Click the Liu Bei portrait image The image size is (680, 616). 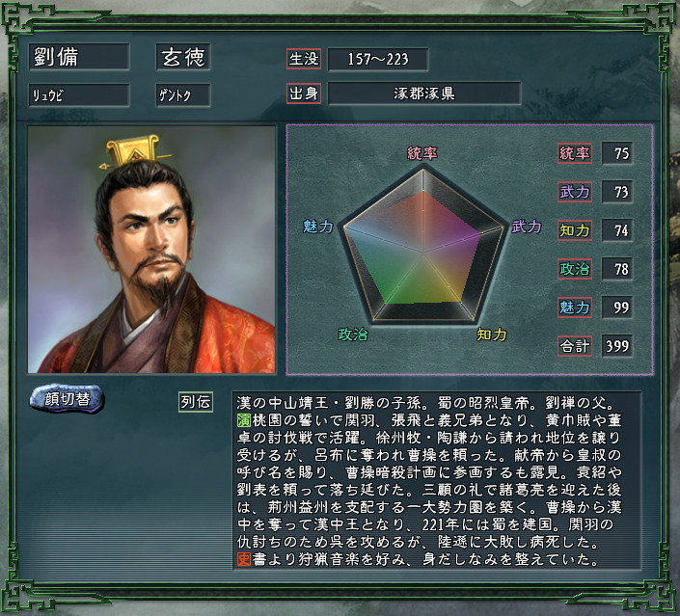click(x=151, y=250)
